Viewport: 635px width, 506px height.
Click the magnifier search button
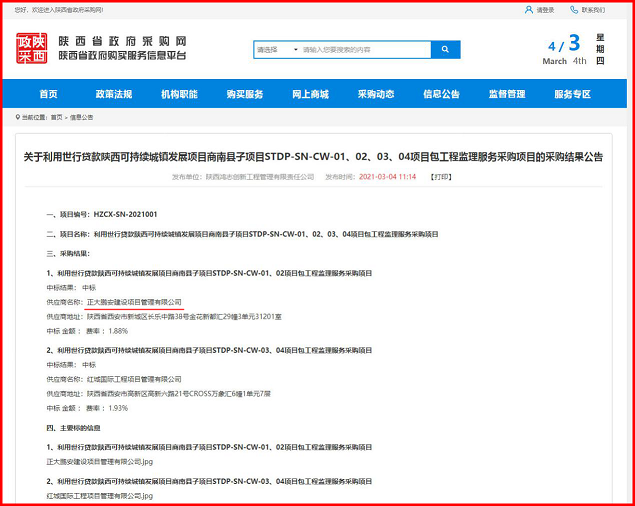(445, 49)
